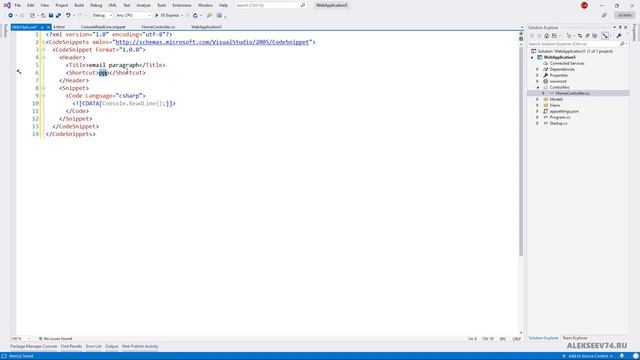Click the search magnifier icon in title bar
The width and height of the screenshot is (640, 360).
303,5
